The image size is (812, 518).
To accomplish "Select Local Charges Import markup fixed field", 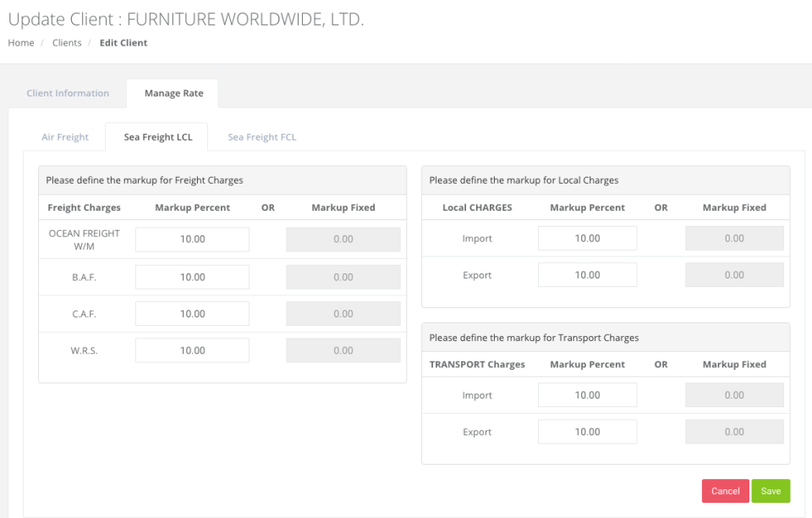I will [733, 239].
